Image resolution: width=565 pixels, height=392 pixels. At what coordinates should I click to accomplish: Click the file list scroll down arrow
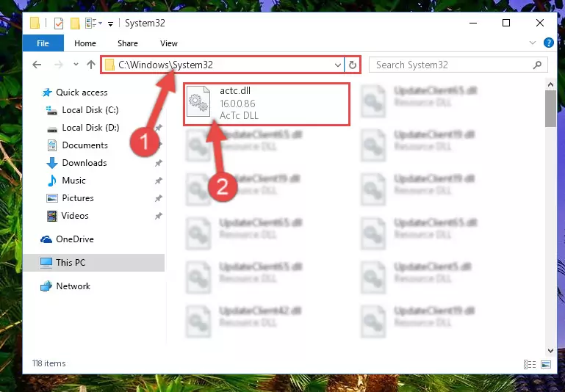click(x=550, y=351)
